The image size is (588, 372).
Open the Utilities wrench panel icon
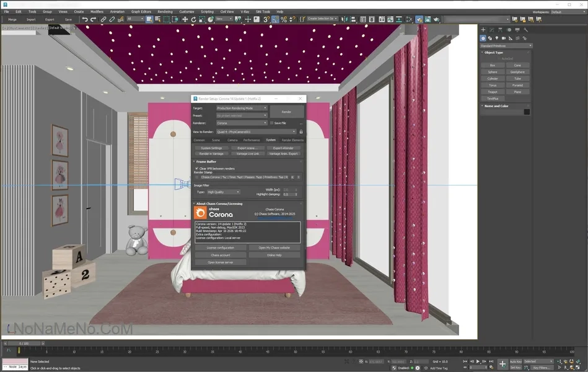coord(526,30)
